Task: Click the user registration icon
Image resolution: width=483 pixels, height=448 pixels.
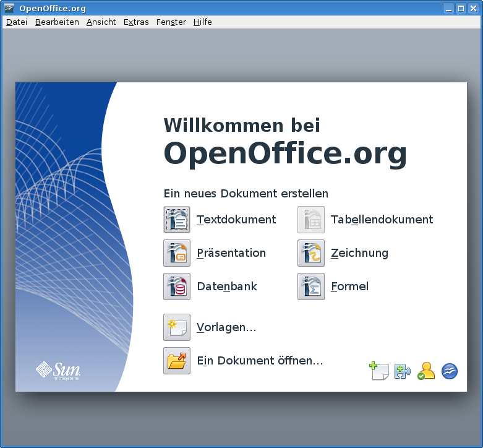Action: 426,371
